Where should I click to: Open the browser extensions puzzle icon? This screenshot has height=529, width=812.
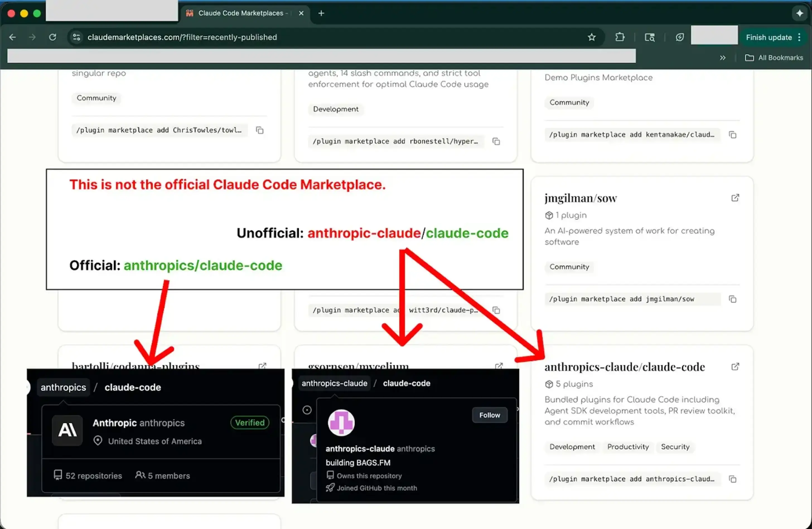click(x=620, y=37)
